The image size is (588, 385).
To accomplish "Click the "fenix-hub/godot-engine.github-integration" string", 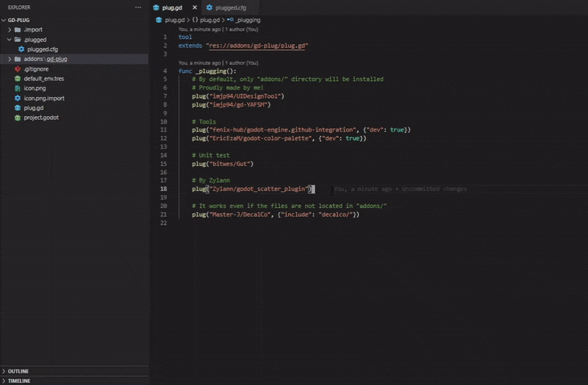I will pos(283,130).
